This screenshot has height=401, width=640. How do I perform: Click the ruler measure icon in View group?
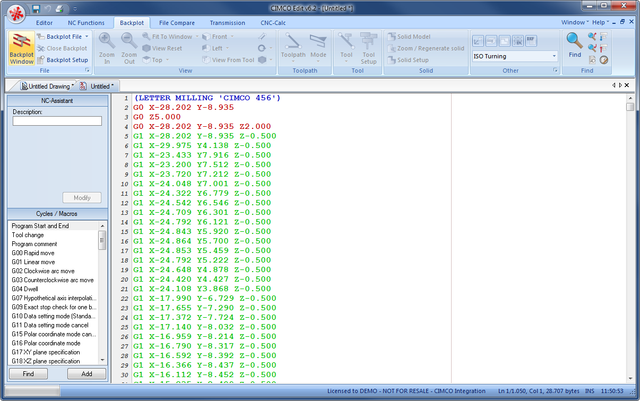click(262, 36)
